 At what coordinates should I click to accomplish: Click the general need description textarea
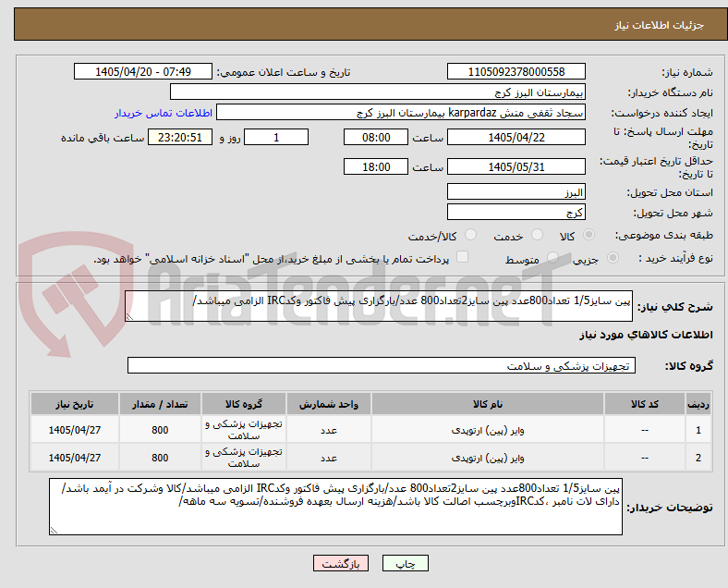[379, 306]
